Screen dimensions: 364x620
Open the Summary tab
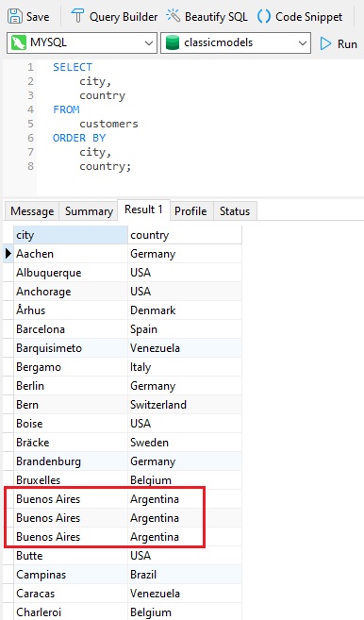(89, 210)
